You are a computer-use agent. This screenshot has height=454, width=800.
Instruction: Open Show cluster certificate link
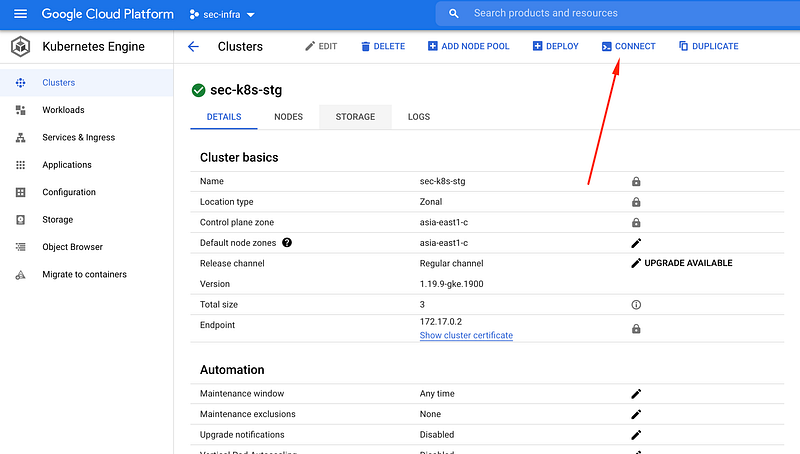pos(466,335)
